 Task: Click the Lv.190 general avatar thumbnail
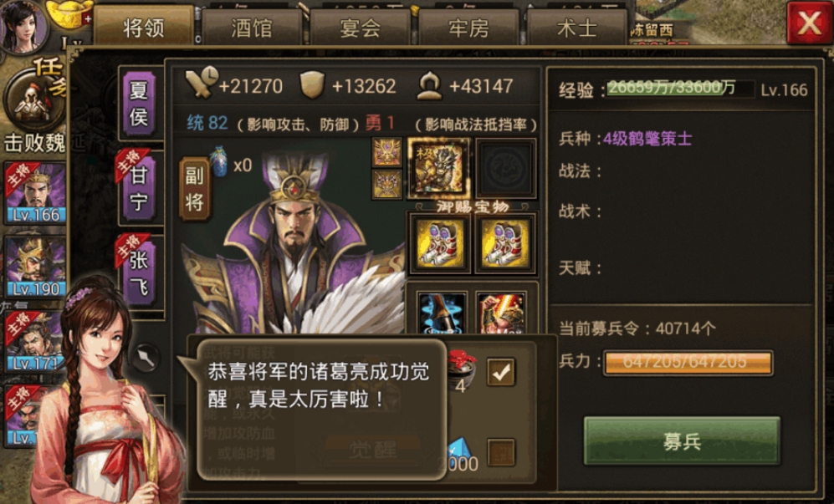coord(35,267)
